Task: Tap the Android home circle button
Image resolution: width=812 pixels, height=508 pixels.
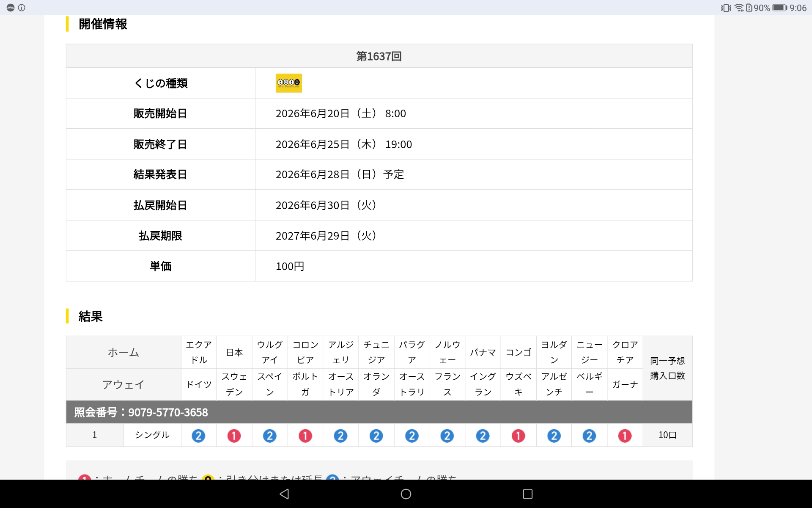Action: click(406, 494)
